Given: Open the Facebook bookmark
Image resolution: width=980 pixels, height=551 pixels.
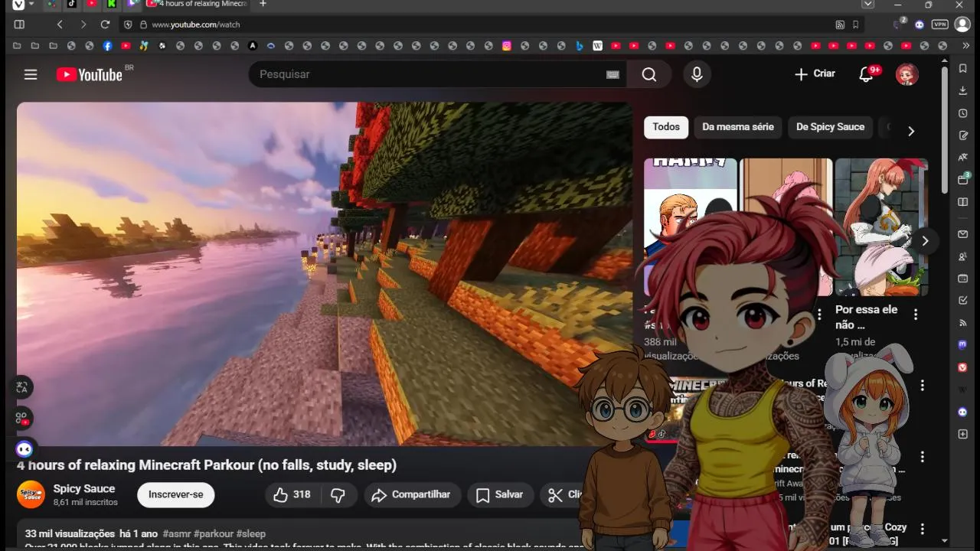Looking at the screenshot, I should [107, 46].
